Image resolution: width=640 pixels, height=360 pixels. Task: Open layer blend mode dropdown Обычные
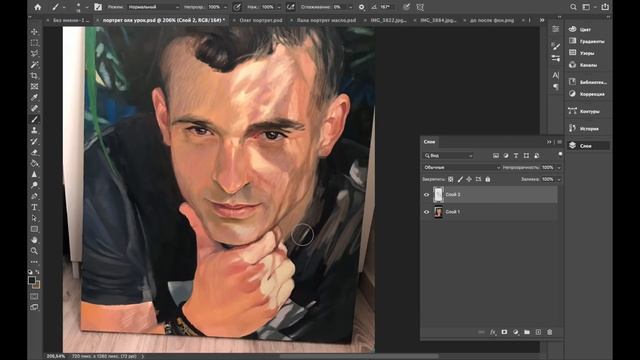461,167
